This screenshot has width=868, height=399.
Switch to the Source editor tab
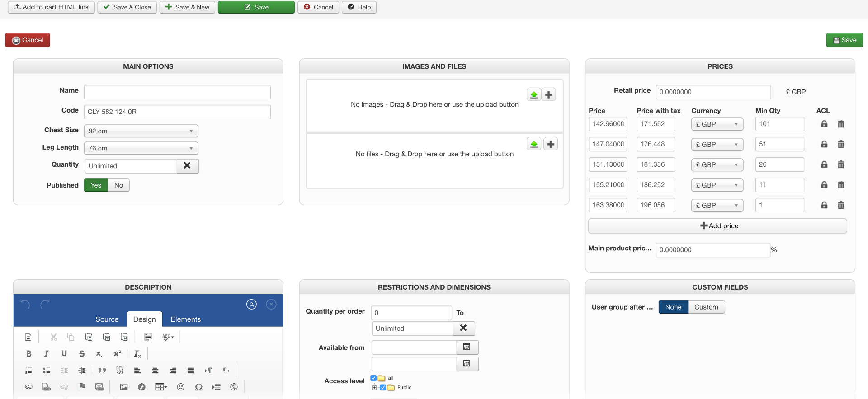pyautogui.click(x=107, y=319)
